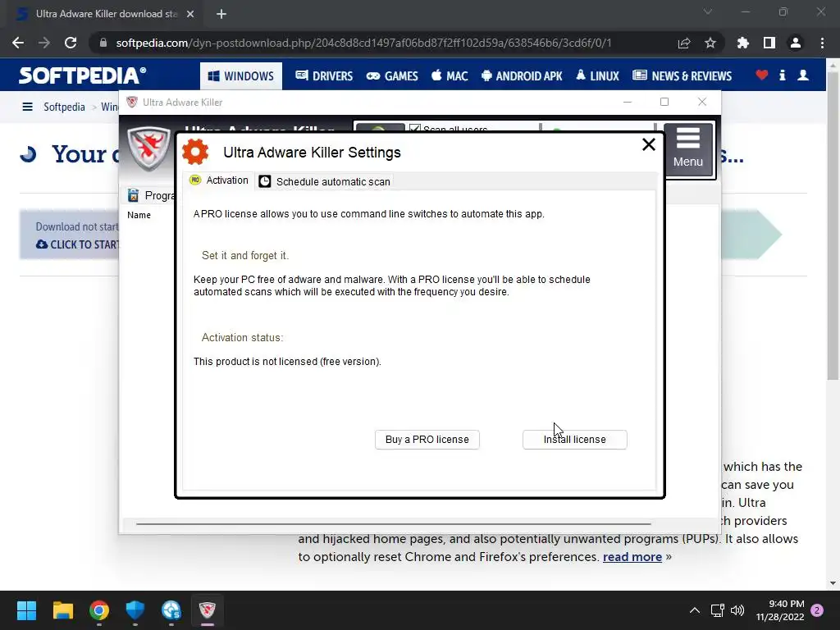This screenshot has height=630, width=840.
Task: Click the read more link
Action: click(632, 557)
